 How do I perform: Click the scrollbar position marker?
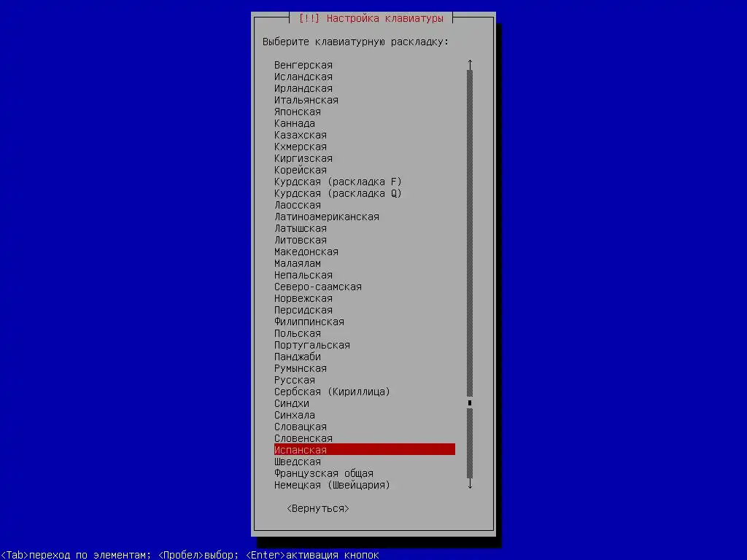click(470, 402)
